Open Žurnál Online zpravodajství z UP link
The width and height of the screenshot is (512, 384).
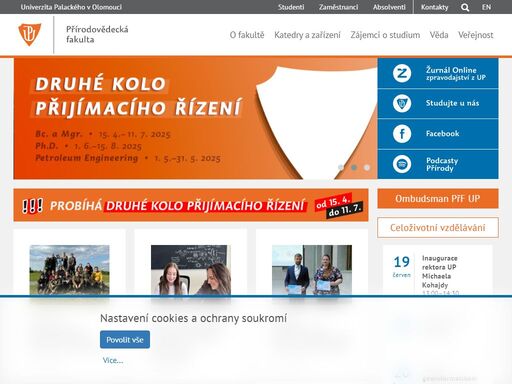click(x=455, y=73)
